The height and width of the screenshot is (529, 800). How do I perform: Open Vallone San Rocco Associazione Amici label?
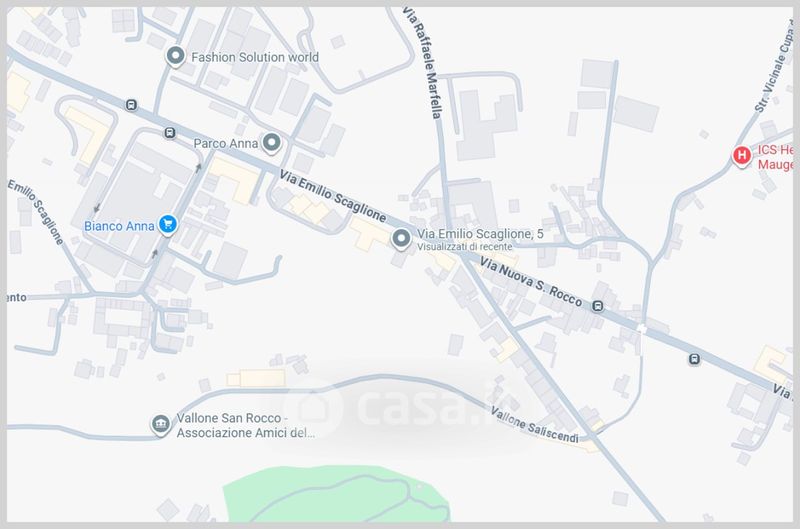click(x=245, y=425)
